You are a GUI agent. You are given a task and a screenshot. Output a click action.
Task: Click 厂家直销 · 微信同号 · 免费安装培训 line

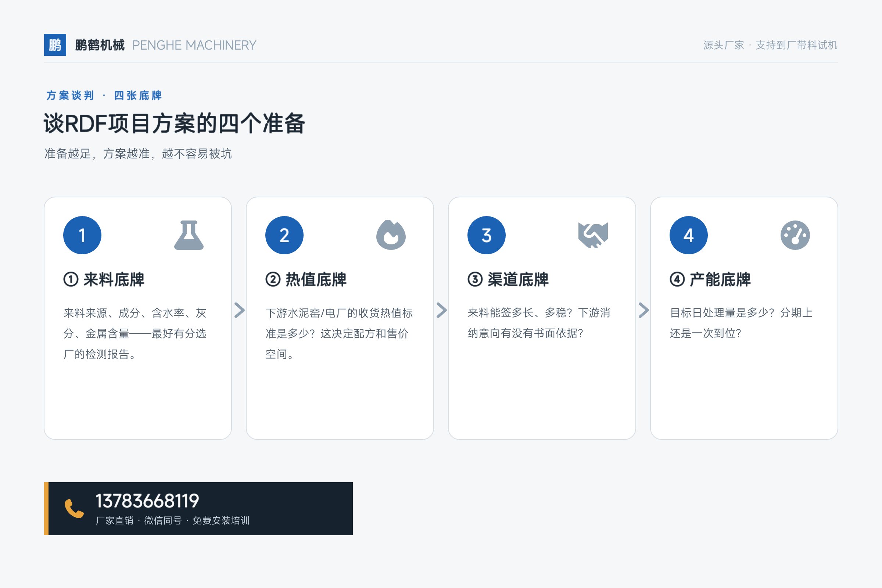tap(172, 520)
